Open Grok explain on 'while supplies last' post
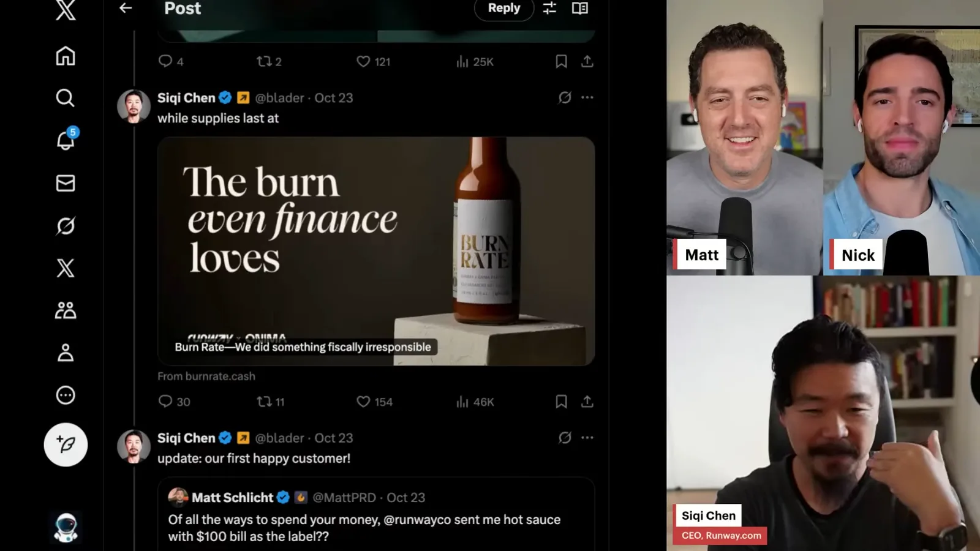Screen dimensions: 980x551 565,97
